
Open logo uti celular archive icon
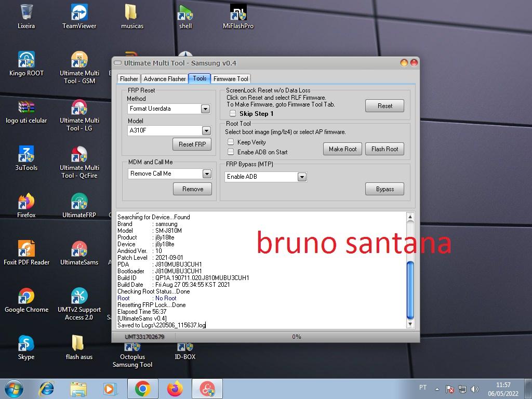pyautogui.click(x=26, y=111)
